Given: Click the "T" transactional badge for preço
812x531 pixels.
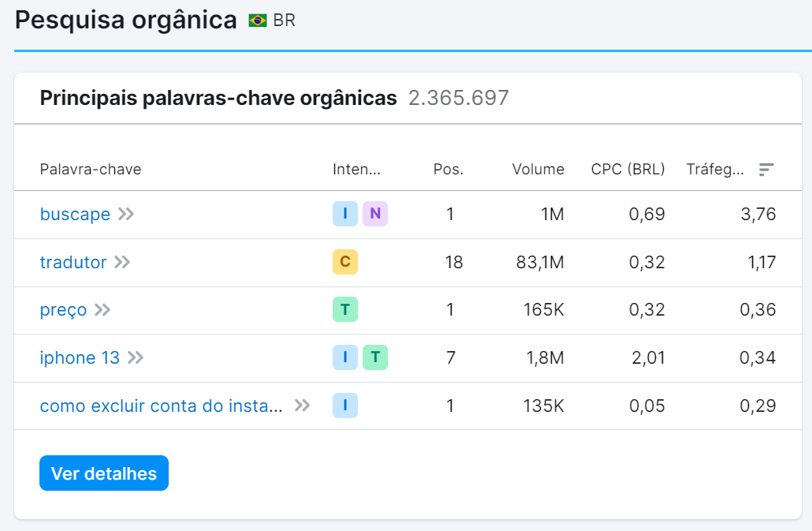Looking at the screenshot, I should 345,310.
